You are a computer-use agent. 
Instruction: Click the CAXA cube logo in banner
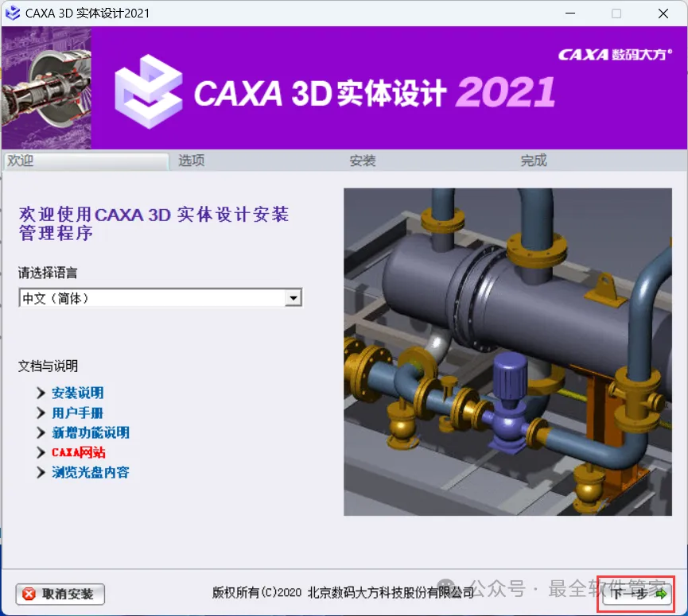coord(148,91)
